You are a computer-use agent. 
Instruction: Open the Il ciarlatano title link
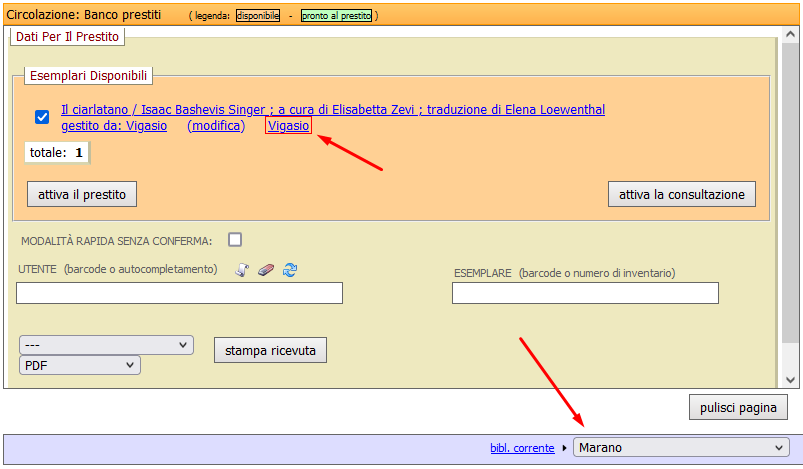click(x=332, y=110)
